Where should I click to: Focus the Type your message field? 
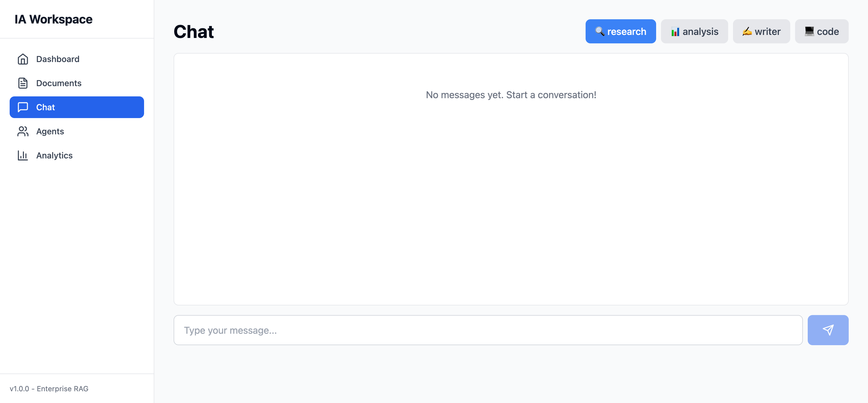pyautogui.click(x=488, y=330)
